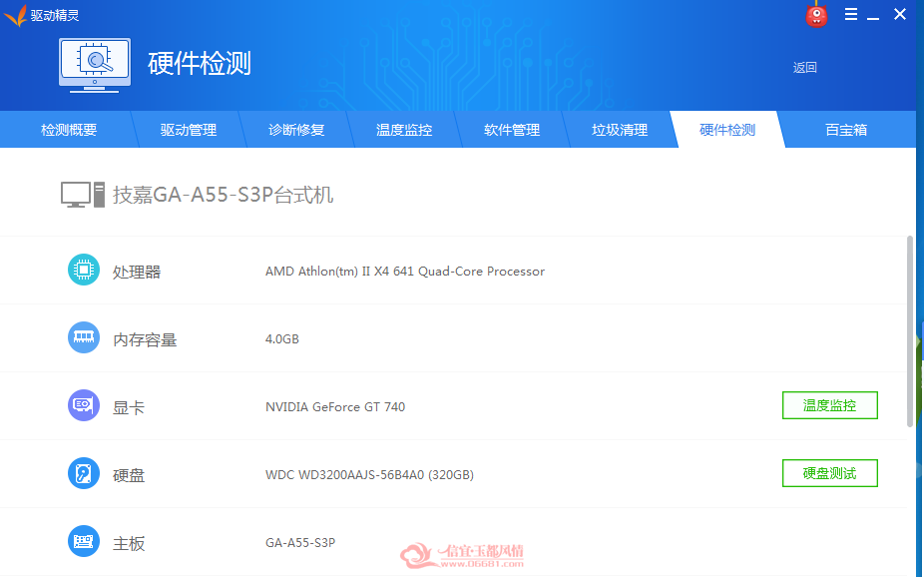Click the desktop computer icon beside 技嘉GA-A55-S3P
The height and width of the screenshot is (577, 924).
pos(83,195)
